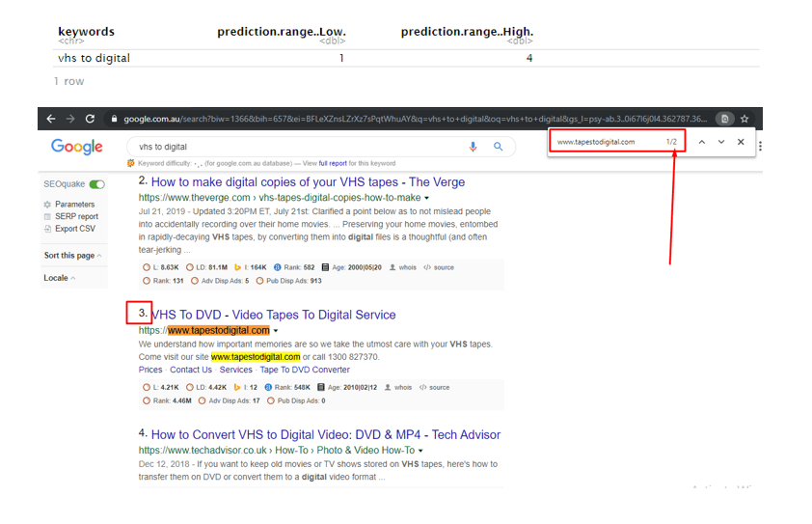
Task: Expand the Sort this page option
Action: click(x=72, y=256)
